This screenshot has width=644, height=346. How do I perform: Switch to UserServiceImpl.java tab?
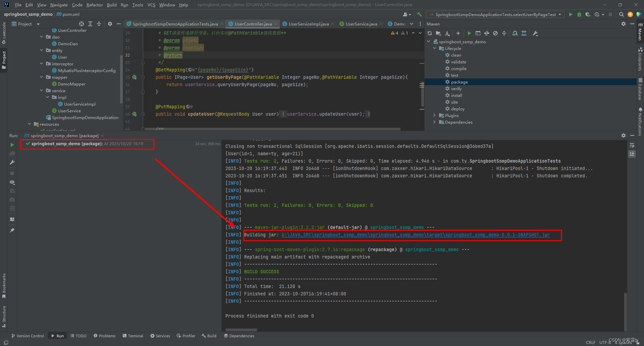[x=308, y=24]
